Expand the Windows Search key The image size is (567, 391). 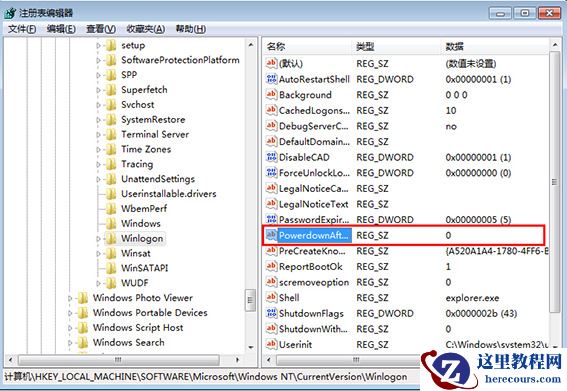tap(70, 343)
